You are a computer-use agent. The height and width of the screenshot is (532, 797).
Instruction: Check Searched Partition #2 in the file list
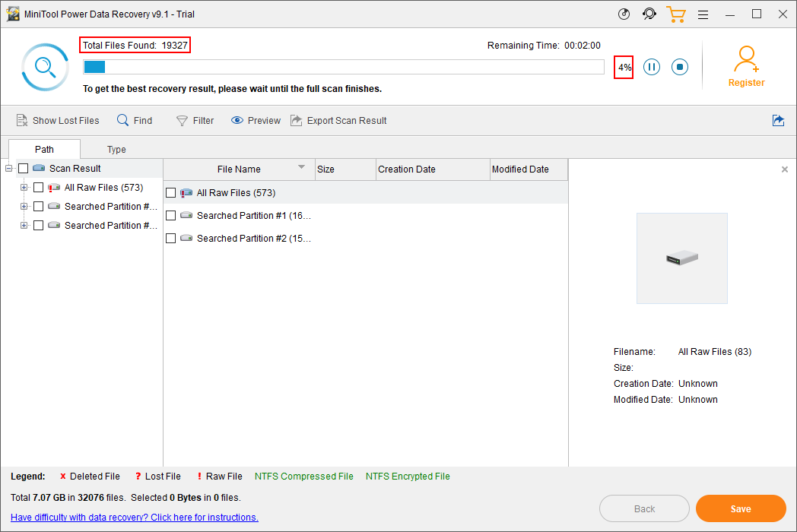tap(171, 239)
